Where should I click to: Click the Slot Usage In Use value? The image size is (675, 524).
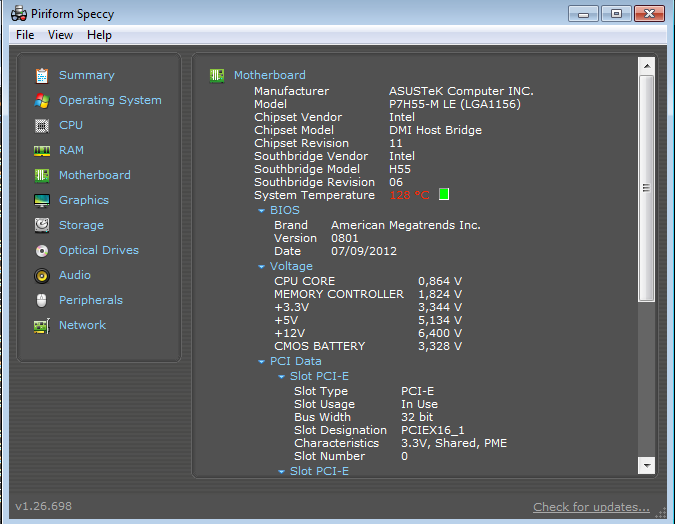[419, 404]
